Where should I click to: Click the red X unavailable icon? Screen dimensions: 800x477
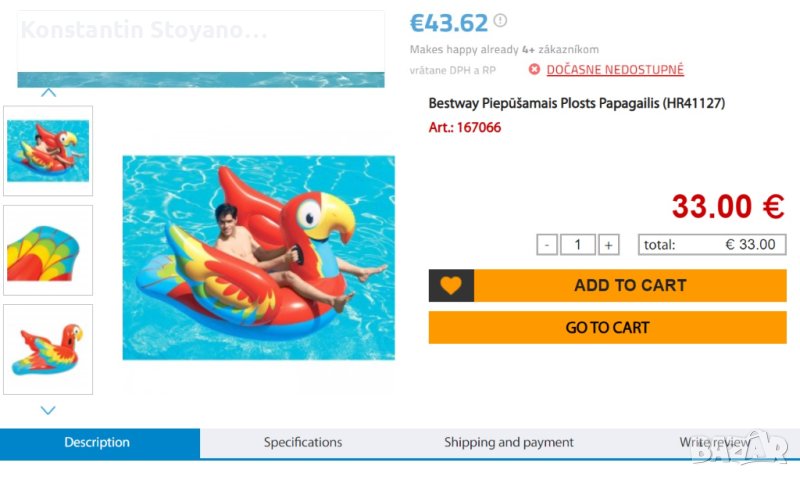534,70
